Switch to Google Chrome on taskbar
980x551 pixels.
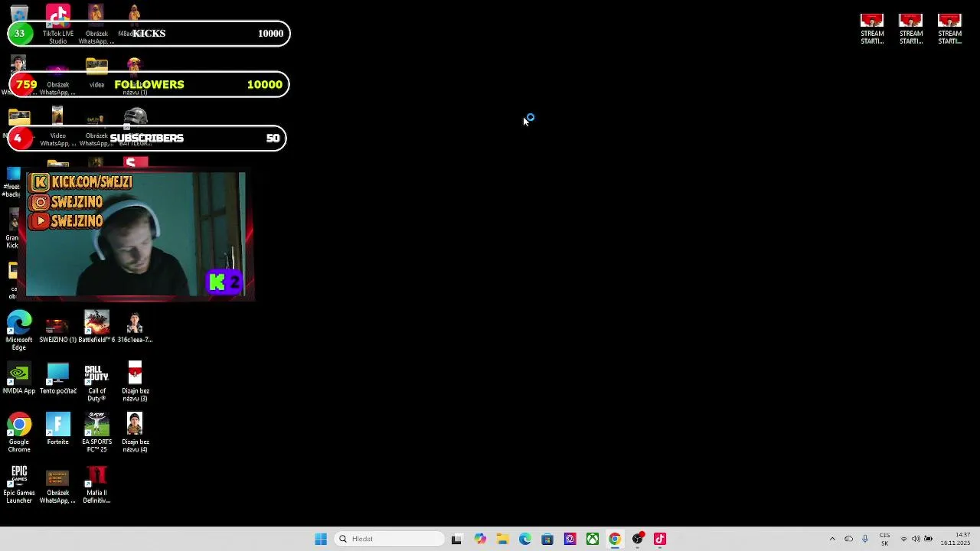pos(615,539)
